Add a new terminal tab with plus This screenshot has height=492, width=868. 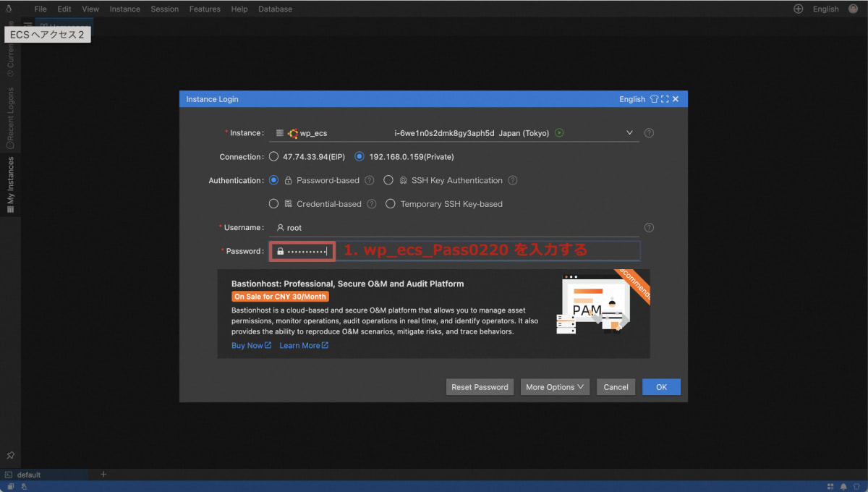point(103,475)
